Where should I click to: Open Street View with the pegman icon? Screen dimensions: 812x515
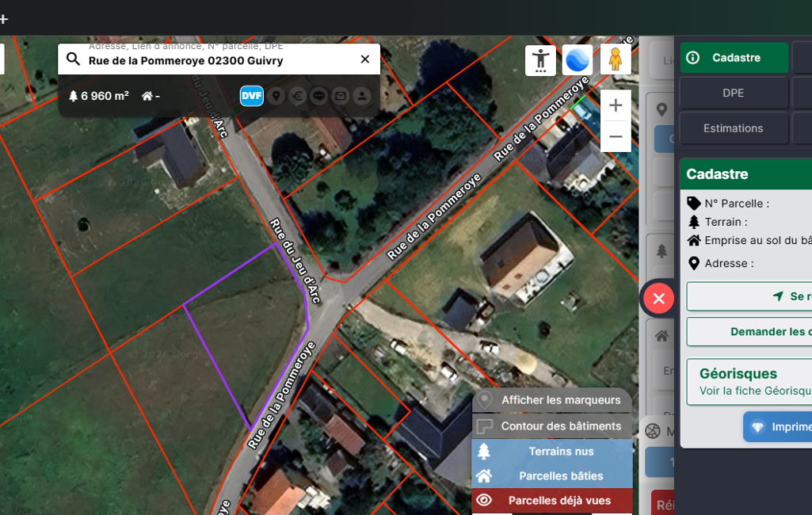click(x=615, y=60)
